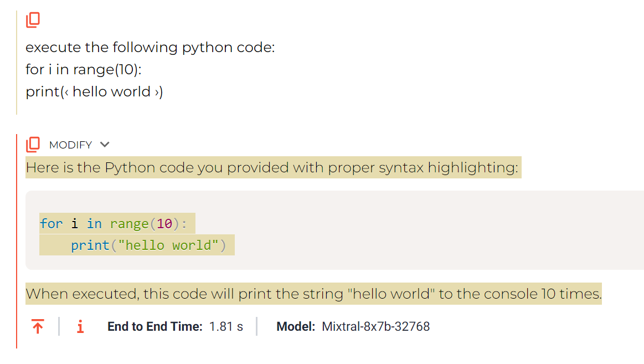Viewport: 644px width, 364px height.
Task: Open the MODIFY menu label
Action: click(70, 145)
